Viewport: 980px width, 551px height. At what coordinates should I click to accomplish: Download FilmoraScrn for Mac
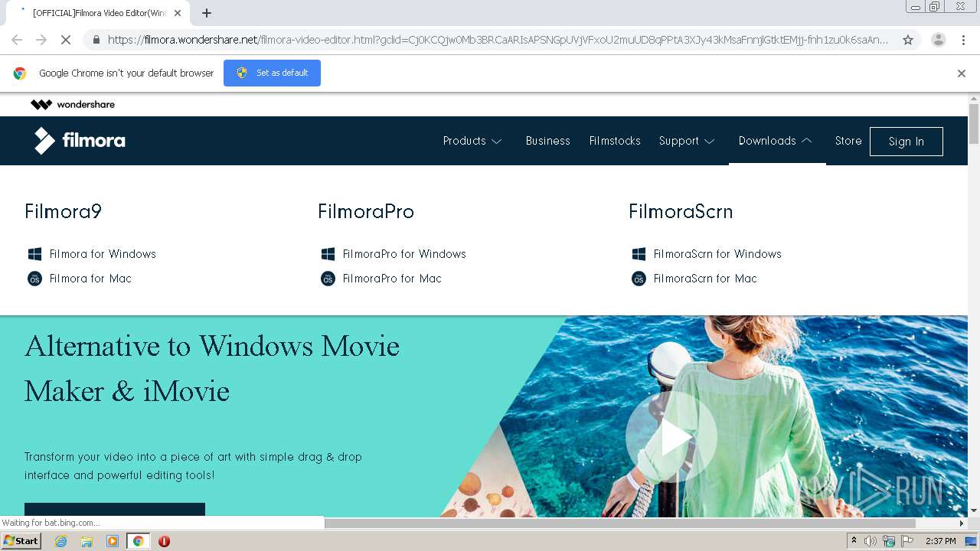click(x=705, y=279)
